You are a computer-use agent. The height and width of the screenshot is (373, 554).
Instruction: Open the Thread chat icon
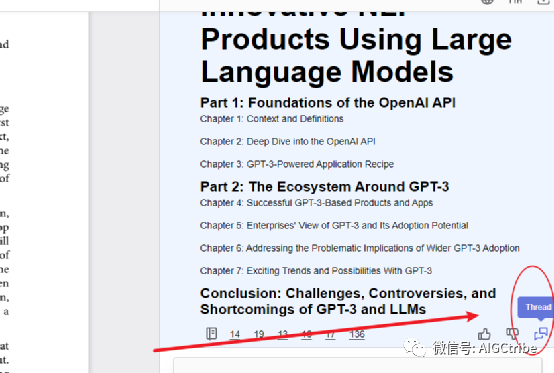point(541,333)
